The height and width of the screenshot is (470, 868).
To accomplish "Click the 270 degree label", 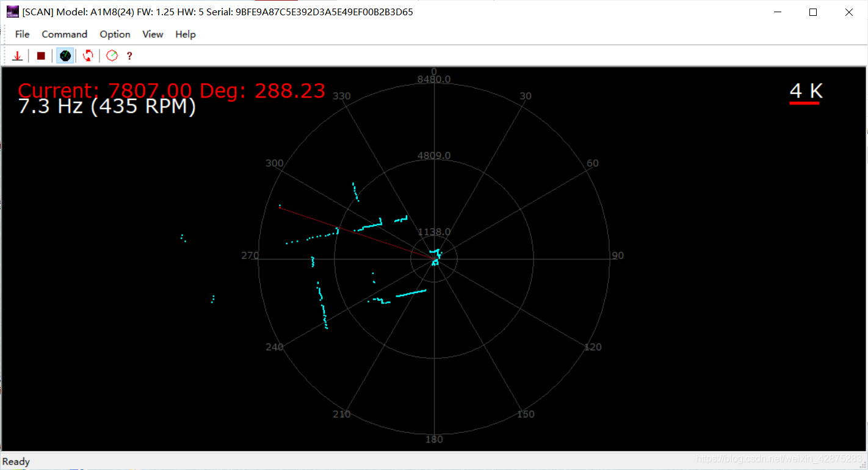I will (x=250, y=256).
